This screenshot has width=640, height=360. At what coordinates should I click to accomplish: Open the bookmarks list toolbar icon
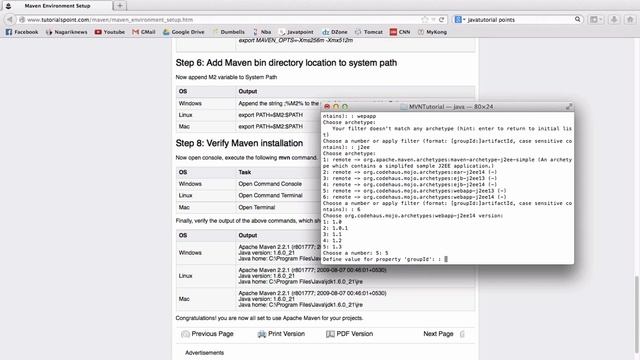[594, 20]
